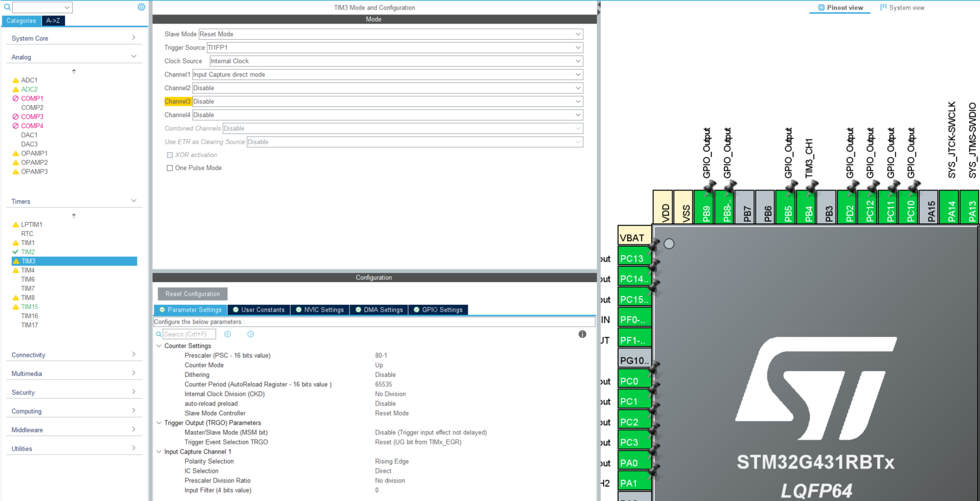
Task: Open the Clock Source dropdown
Action: pos(396,61)
